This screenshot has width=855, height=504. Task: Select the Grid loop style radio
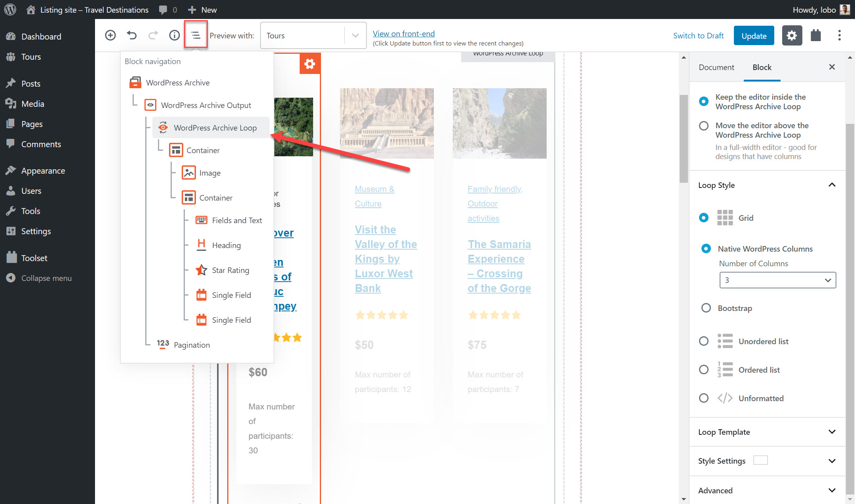click(x=703, y=218)
